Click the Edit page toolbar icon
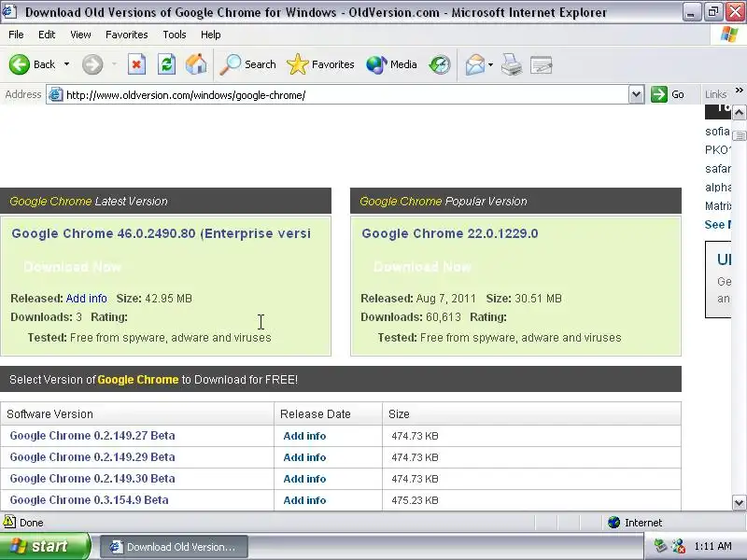This screenshot has height=560, width=747. coord(542,64)
